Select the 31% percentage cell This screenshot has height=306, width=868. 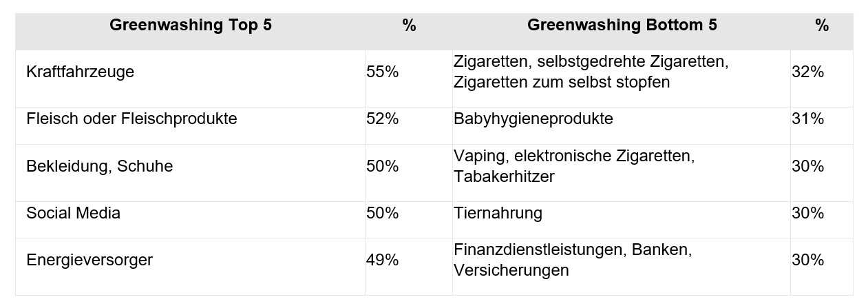(x=808, y=119)
